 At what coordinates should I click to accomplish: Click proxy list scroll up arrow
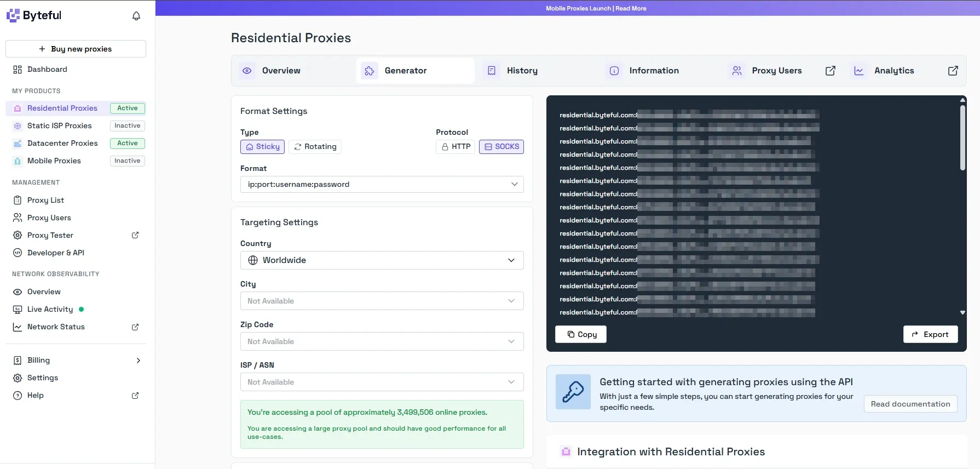[962, 100]
